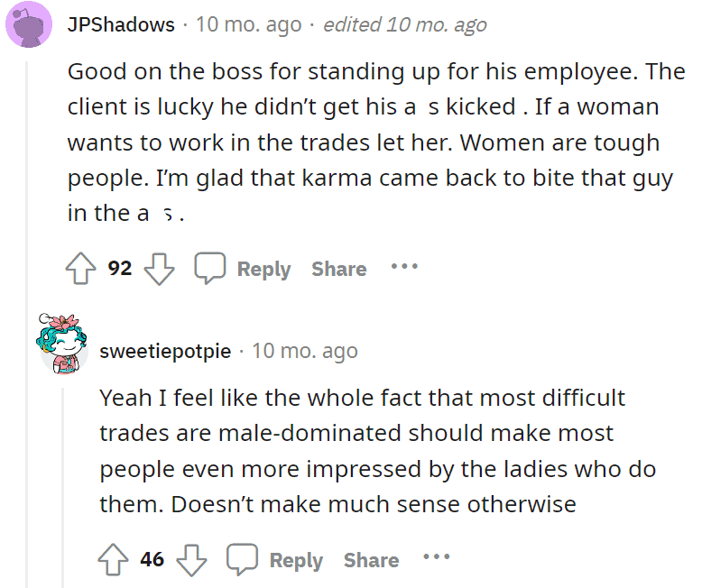Open sweetiepotpie's avatar with pink flower

(61, 344)
